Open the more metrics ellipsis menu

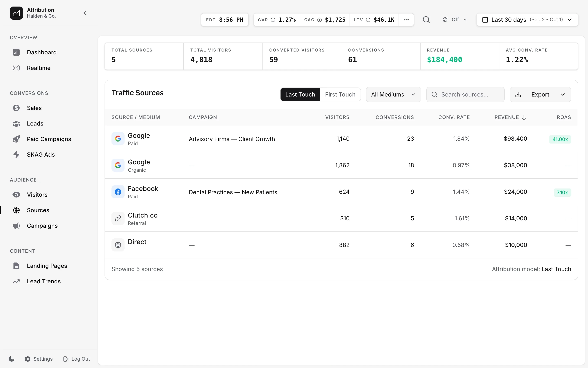click(406, 20)
